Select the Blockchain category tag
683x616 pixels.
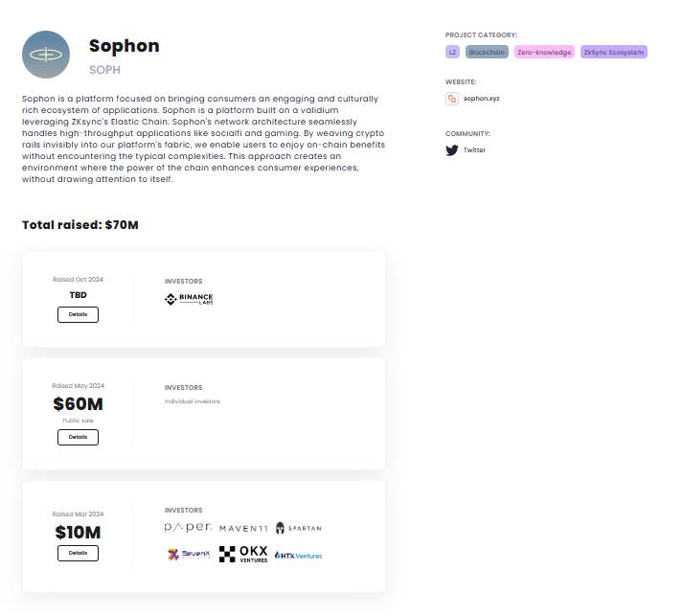[x=487, y=52]
